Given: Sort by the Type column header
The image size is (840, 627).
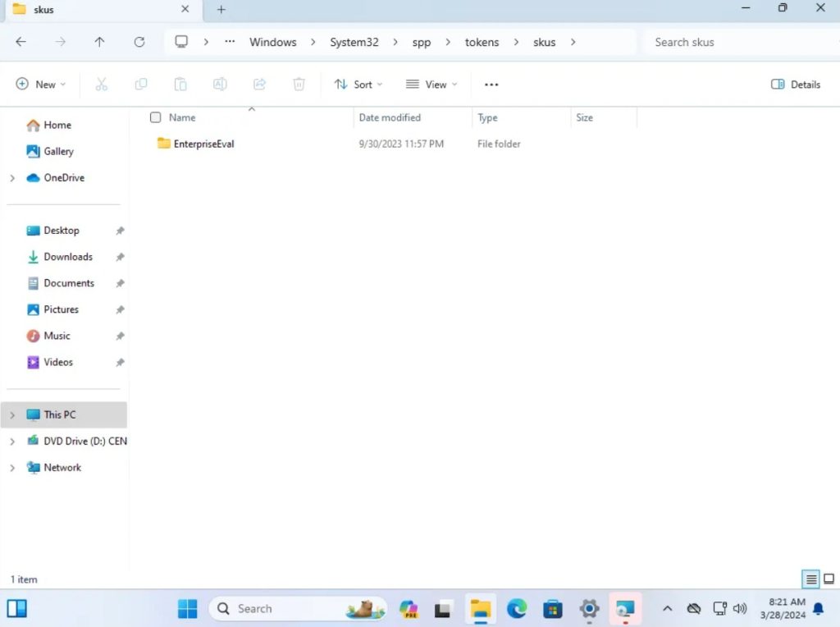Looking at the screenshot, I should (487, 117).
